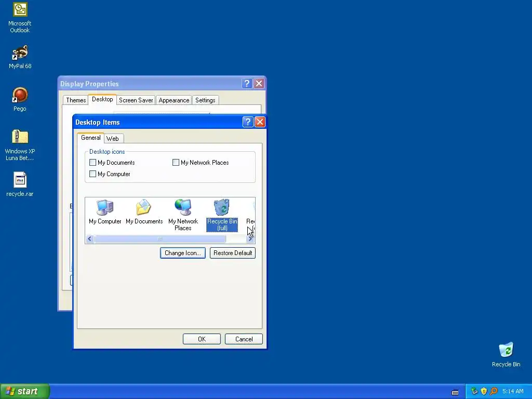Click the network connection tray icon

(x=474, y=391)
